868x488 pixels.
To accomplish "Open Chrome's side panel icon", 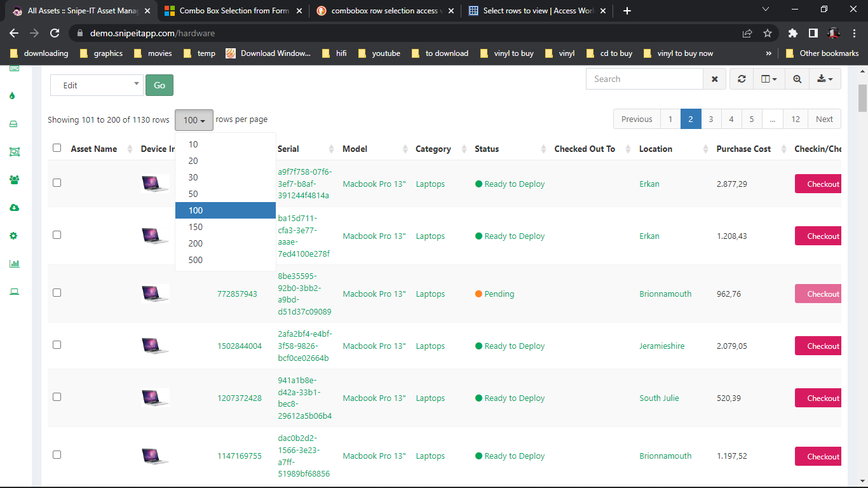I will coord(813,33).
